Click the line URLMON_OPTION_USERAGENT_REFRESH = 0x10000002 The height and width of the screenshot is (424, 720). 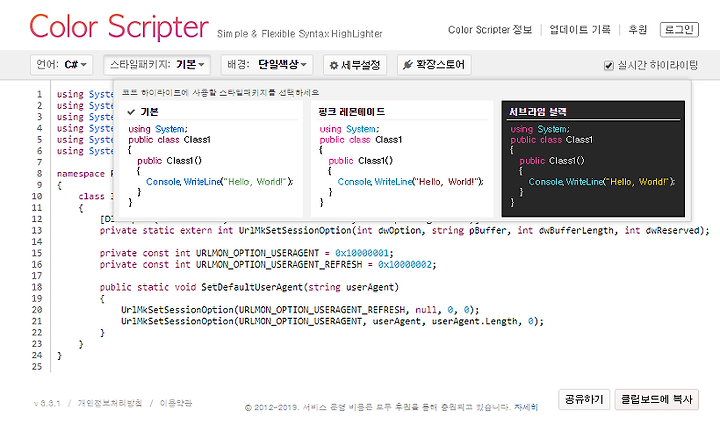coord(268,265)
